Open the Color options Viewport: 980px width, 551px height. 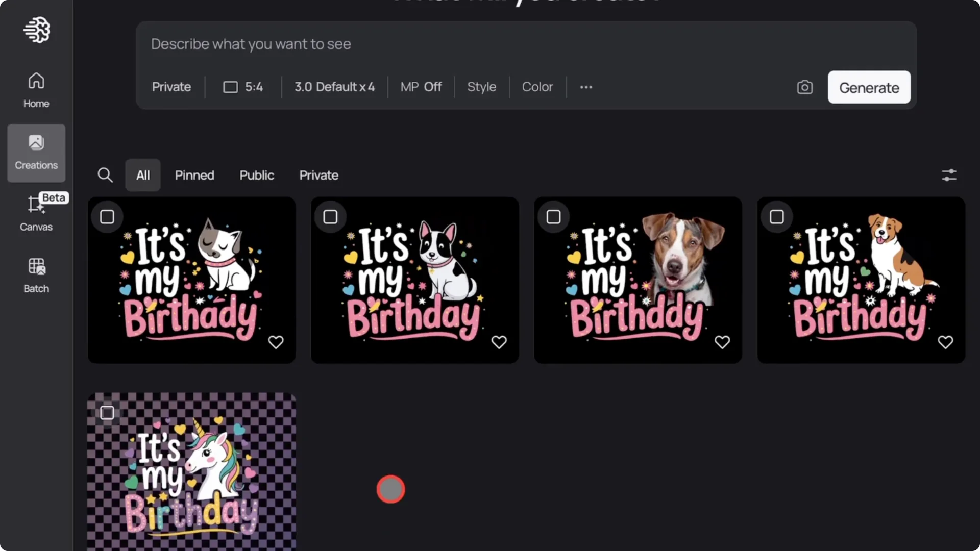[537, 87]
